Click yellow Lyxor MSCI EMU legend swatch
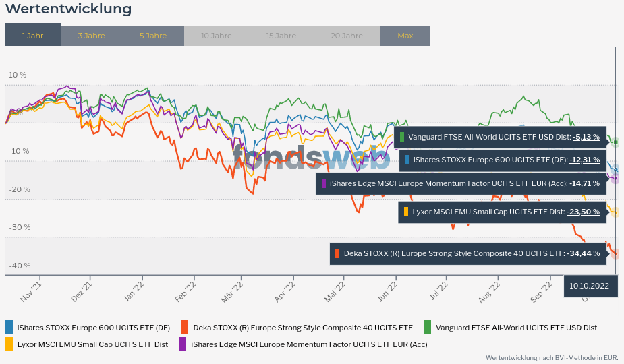The image size is (624, 364). 9,344
